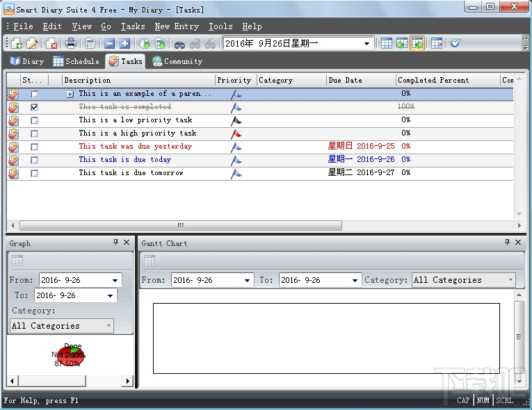532x410 pixels.
Task: Check the 'due tomorrow' task checkbox
Action: (x=34, y=173)
